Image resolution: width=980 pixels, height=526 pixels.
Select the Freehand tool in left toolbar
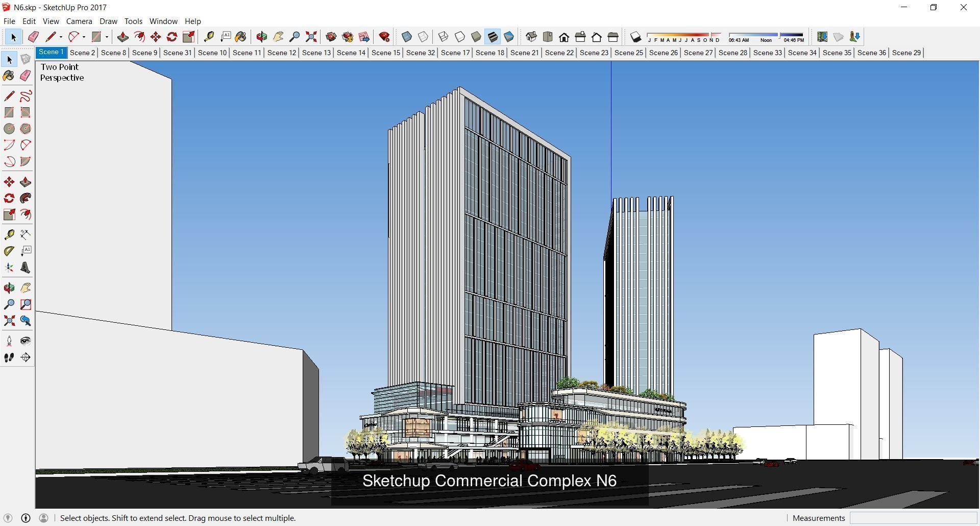coord(26,96)
